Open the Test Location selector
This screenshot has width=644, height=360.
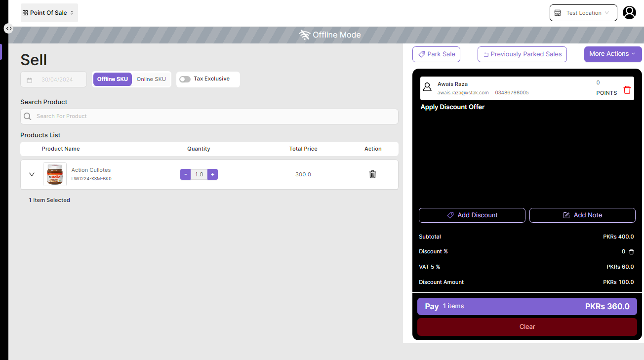[583, 13]
